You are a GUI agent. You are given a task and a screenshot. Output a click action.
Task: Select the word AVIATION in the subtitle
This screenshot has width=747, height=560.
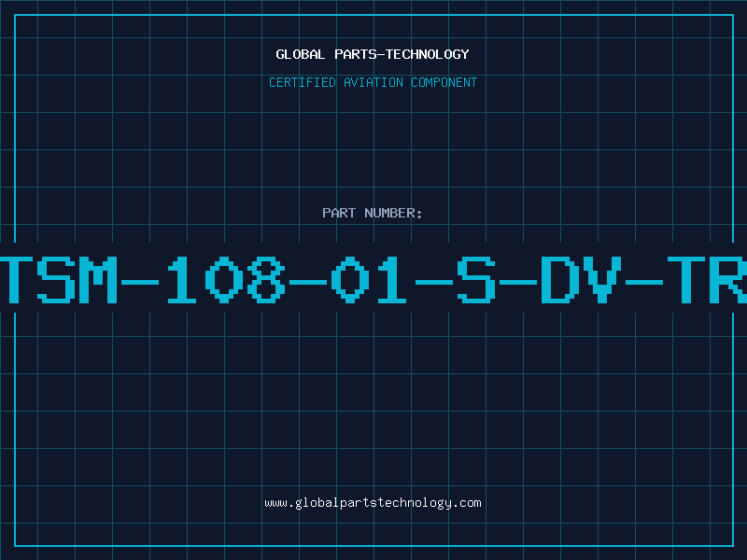[373, 82]
